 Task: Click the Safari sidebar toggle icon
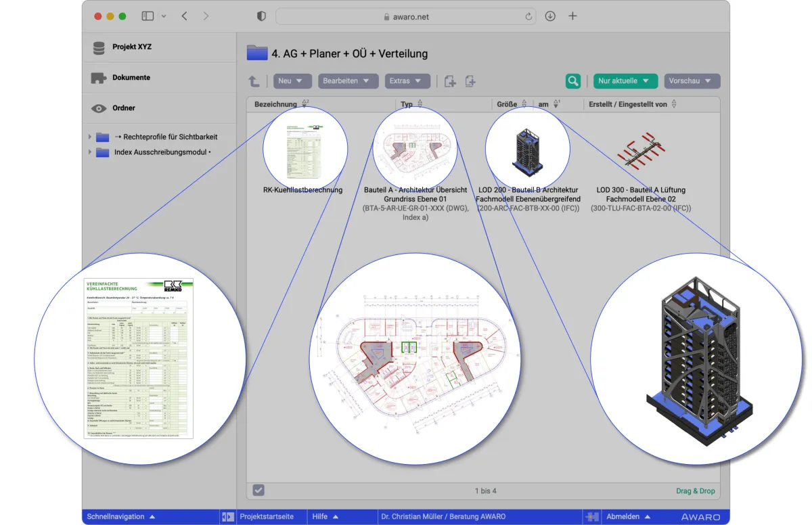pyautogui.click(x=148, y=16)
